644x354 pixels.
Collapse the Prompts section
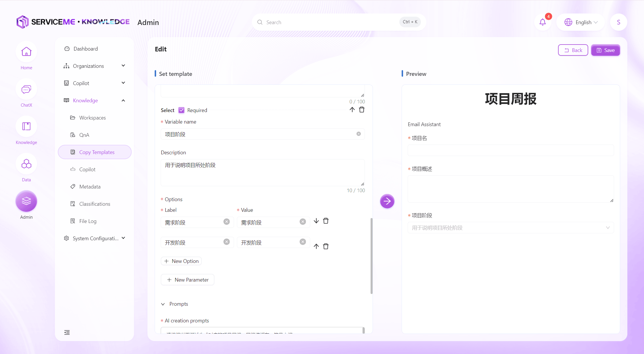163,304
